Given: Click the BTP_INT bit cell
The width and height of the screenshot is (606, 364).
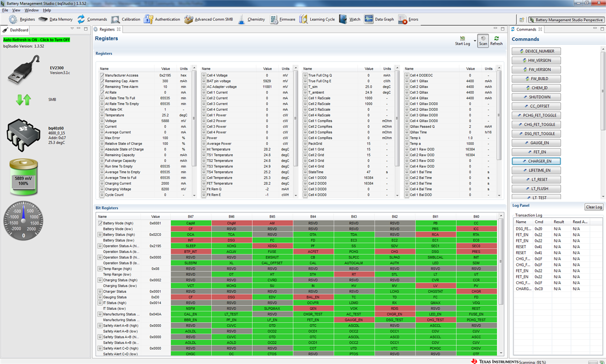Looking at the screenshot, I should 191,252.
